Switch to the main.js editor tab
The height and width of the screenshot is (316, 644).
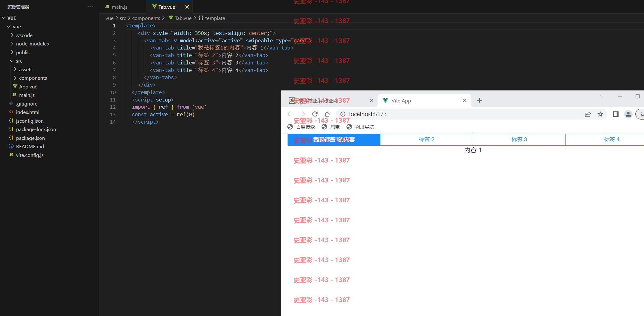pyautogui.click(x=119, y=7)
